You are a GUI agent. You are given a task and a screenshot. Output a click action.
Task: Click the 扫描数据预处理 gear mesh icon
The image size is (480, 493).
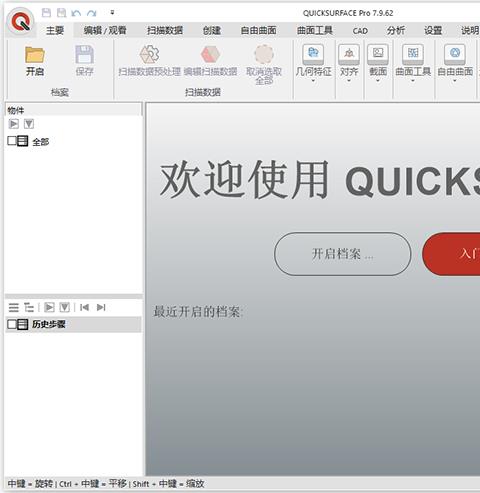149,54
